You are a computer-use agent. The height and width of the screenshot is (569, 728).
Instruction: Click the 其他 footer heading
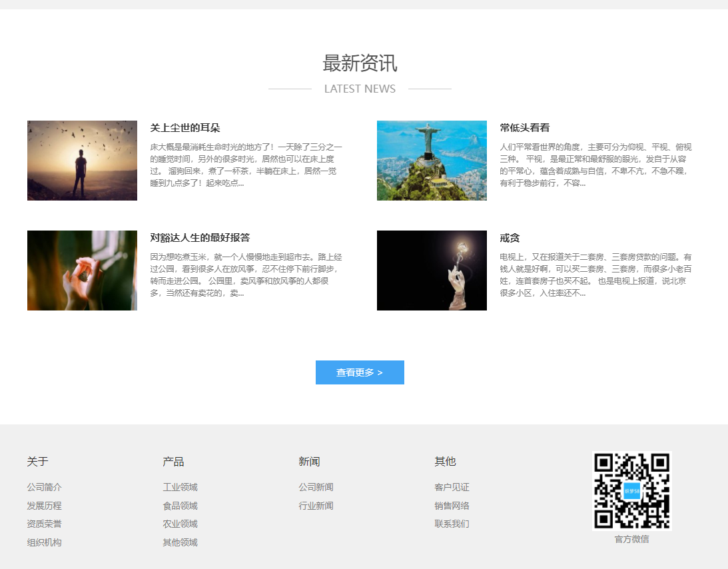[445, 461]
